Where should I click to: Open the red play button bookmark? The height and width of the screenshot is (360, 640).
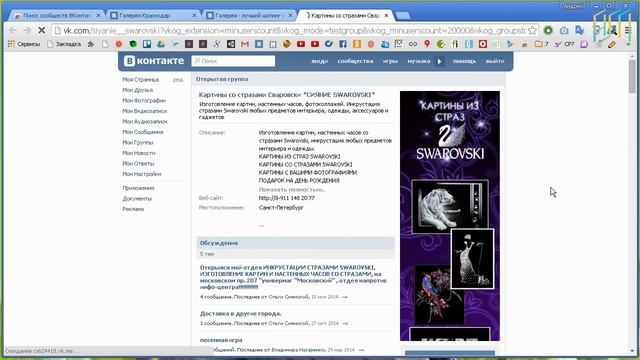coord(483,44)
